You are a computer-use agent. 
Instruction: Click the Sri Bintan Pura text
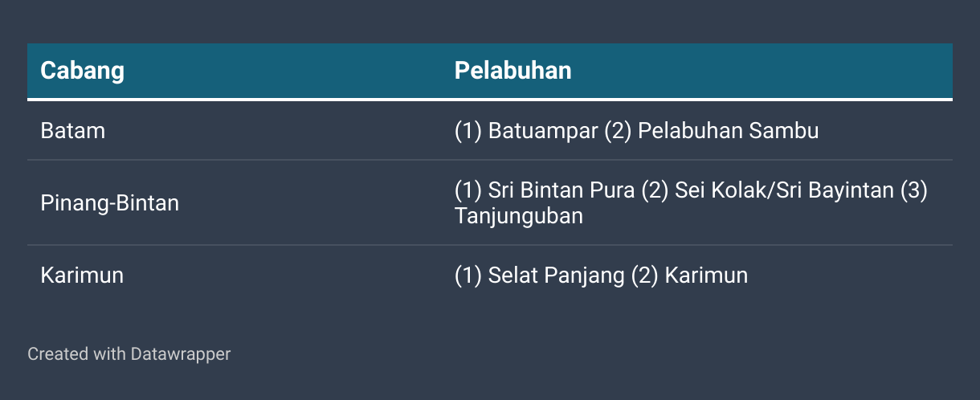(x=561, y=191)
